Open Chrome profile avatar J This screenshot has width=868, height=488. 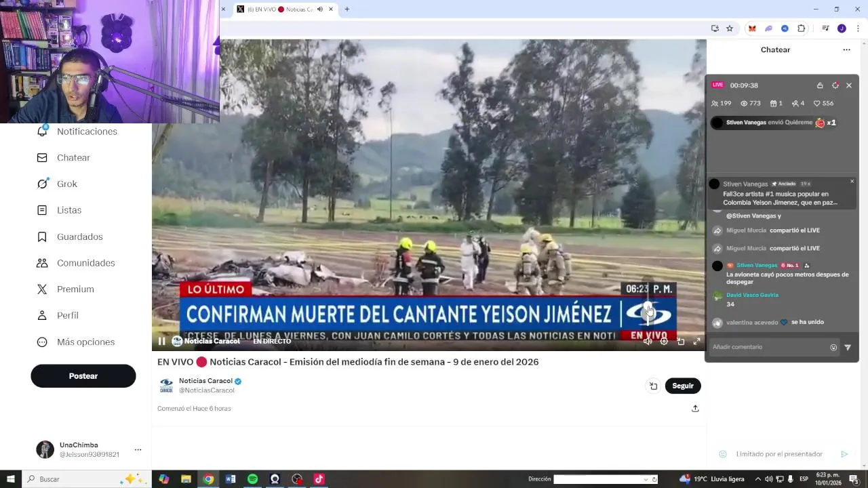click(842, 28)
